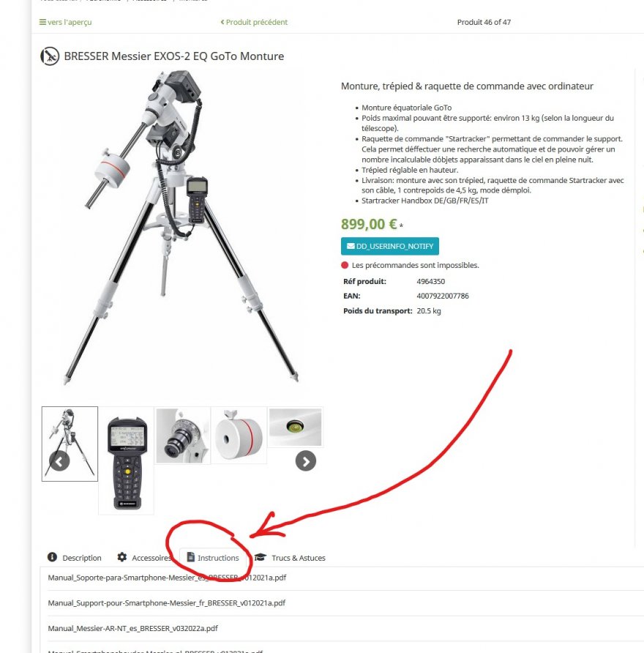Open Manual_Messier-AR-NT_es_BRESSER PDF
The height and width of the screenshot is (653, 644).
[x=132, y=628]
